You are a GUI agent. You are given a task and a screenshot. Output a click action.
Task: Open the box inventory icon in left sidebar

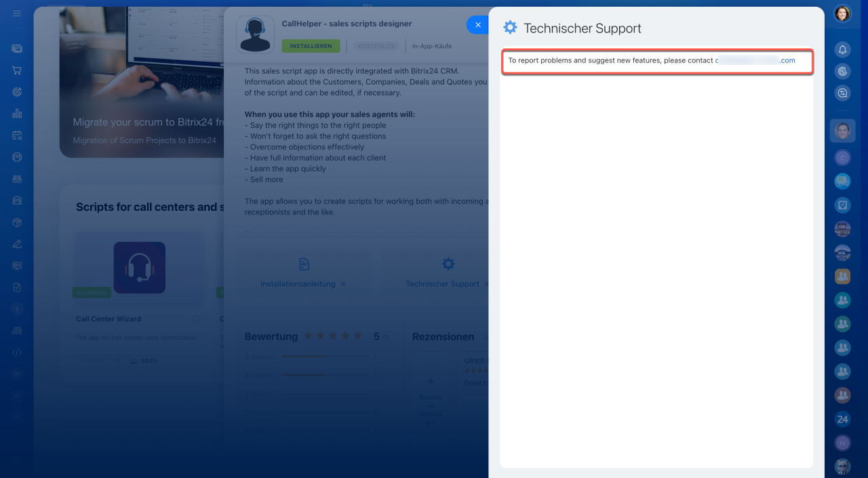point(17,222)
